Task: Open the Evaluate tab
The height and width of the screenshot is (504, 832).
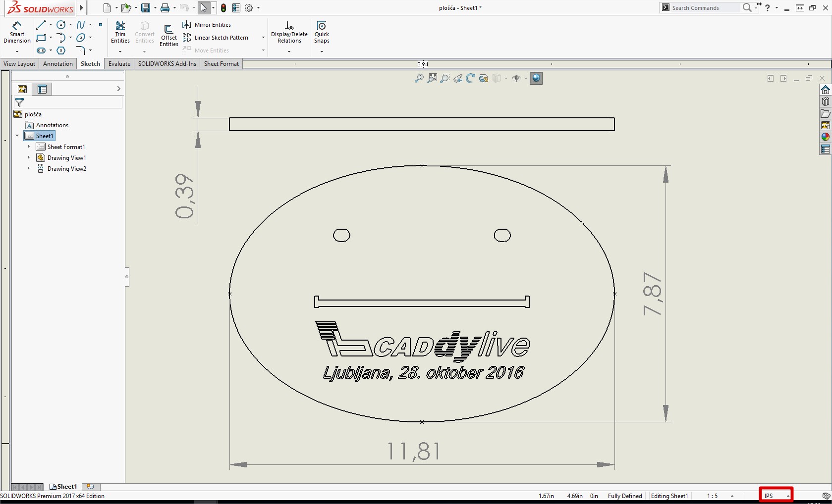Action: 119,64
